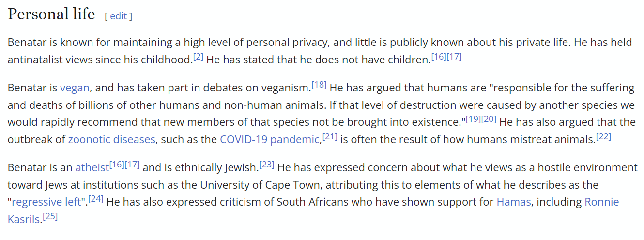Jump to citation 18 after "veganism"
This screenshot has height=240, width=644.
[319, 85]
